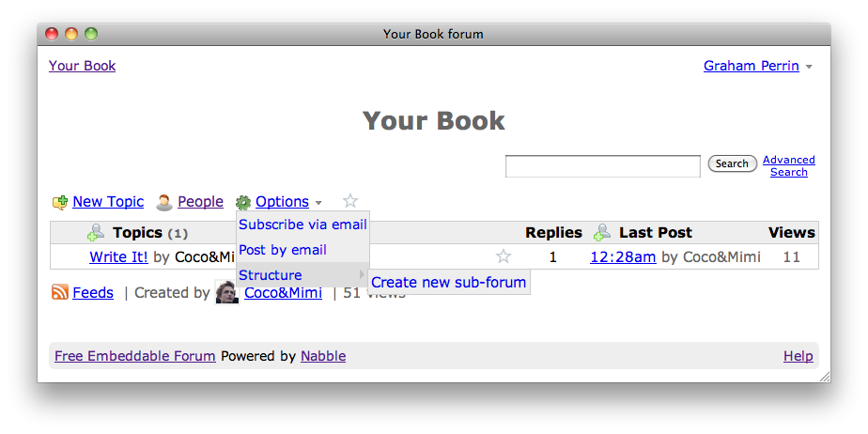The height and width of the screenshot is (434, 868).
Task: Focus the search text field
Action: pyautogui.click(x=602, y=166)
